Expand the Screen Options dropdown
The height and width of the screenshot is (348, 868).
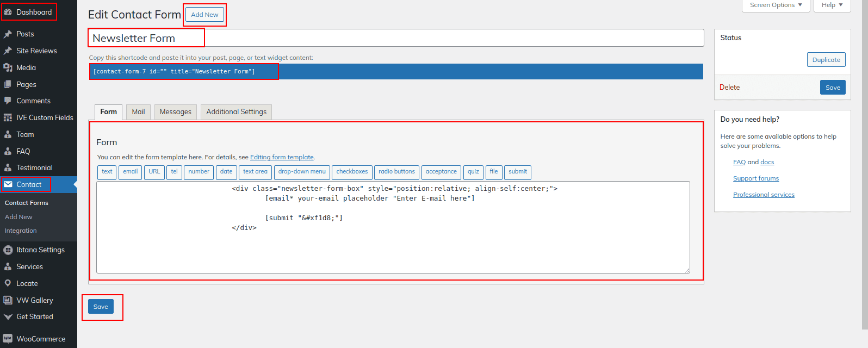[x=776, y=5]
